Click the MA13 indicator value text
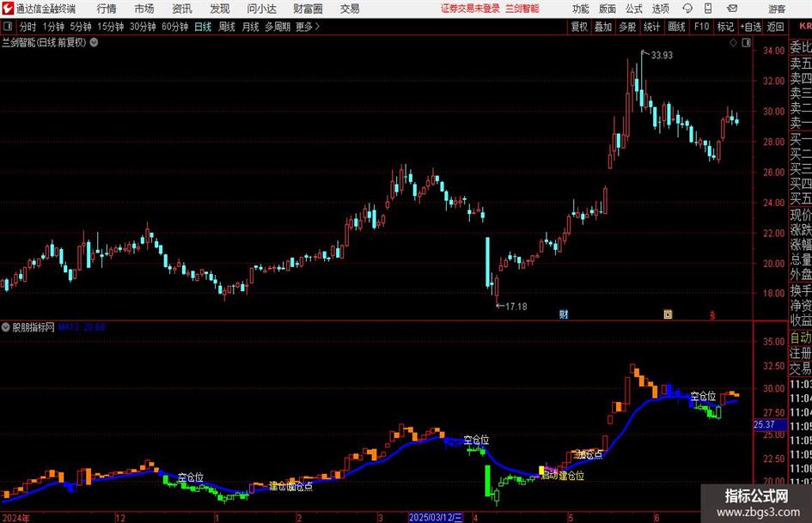 pyautogui.click(x=82, y=326)
